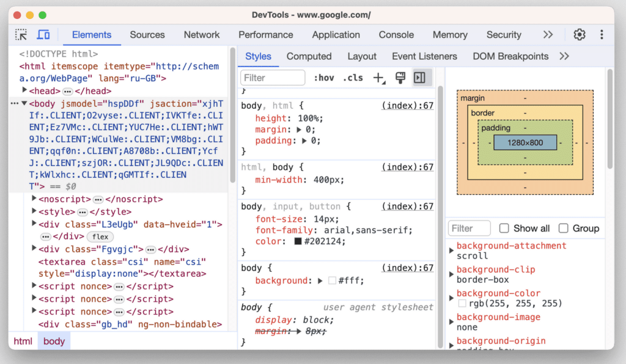
Task: Switch to the Network tab
Action: (x=202, y=35)
